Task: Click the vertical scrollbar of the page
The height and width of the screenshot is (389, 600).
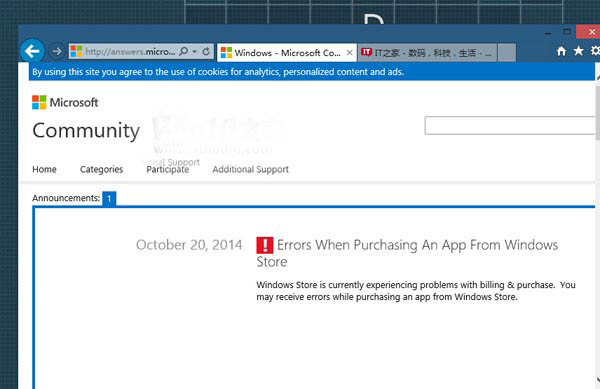Action: click(597, 112)
